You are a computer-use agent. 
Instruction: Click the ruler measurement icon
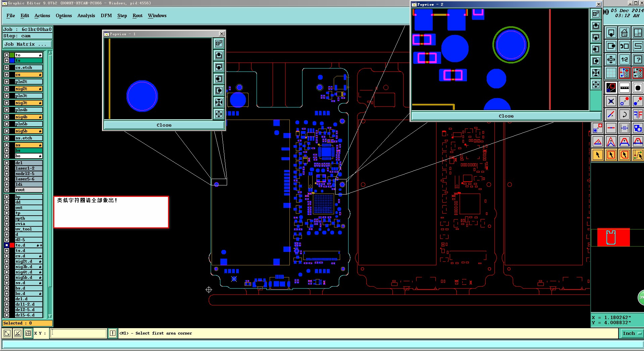point(624,88)
